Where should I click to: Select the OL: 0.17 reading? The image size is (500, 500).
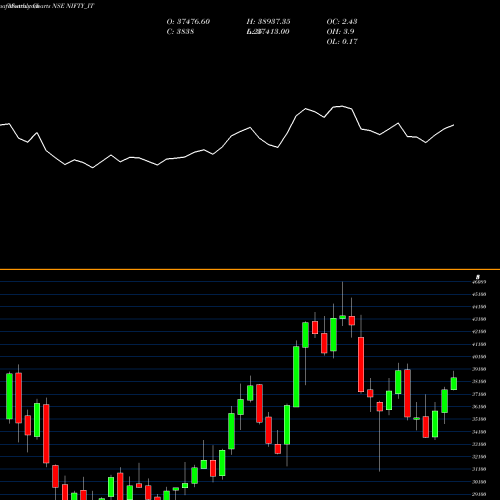click(342, 42)
